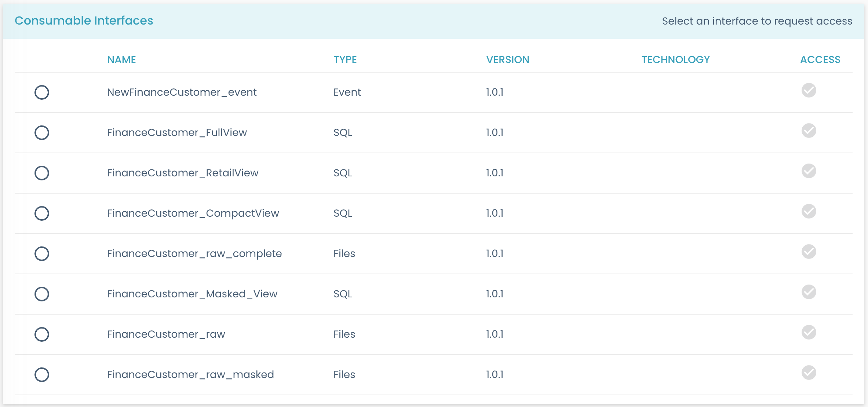The width and height of the screenshot is (868, 407).
Task: Click the FinanceCustomer_raw_masked interface name
Action: (190, 374)
